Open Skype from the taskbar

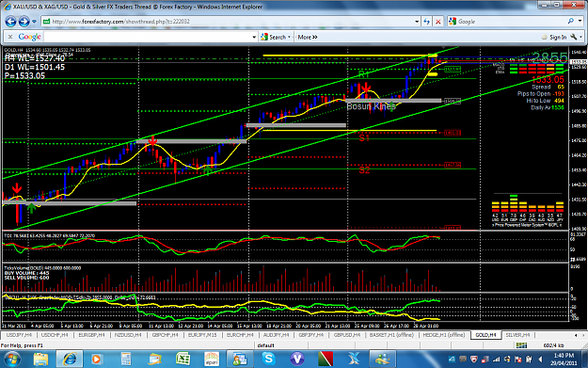click(x=268, y=360)
